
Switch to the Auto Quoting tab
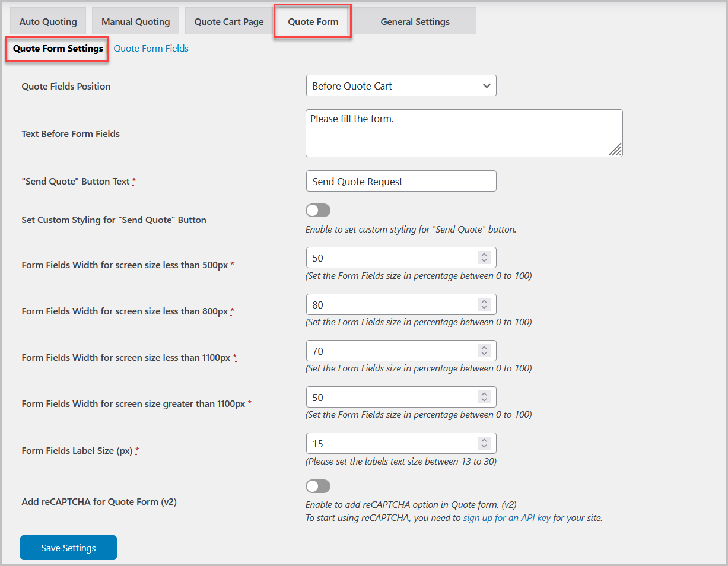(x=47, y=21)
